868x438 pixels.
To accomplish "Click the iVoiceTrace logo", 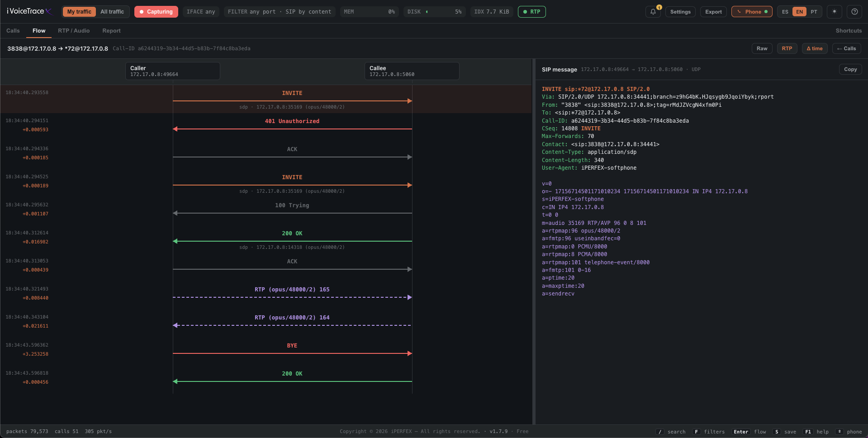I will pyautogui.click(x=30, y=11).
